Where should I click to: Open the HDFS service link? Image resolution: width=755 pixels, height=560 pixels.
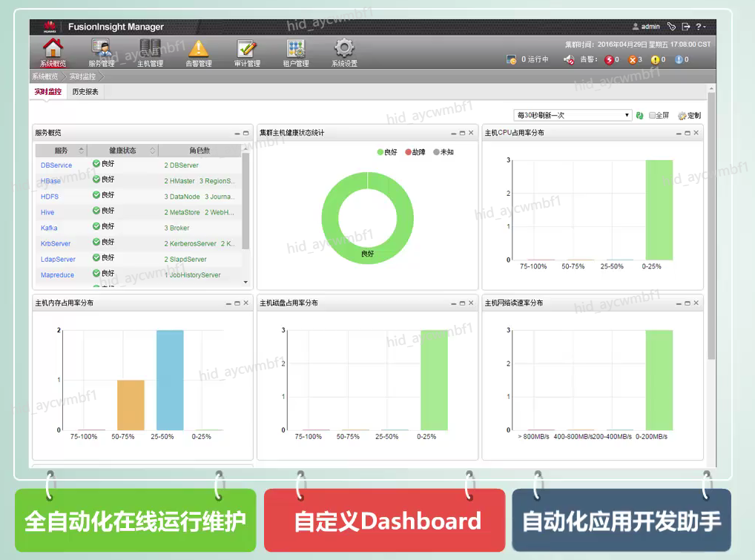point(50,197)
